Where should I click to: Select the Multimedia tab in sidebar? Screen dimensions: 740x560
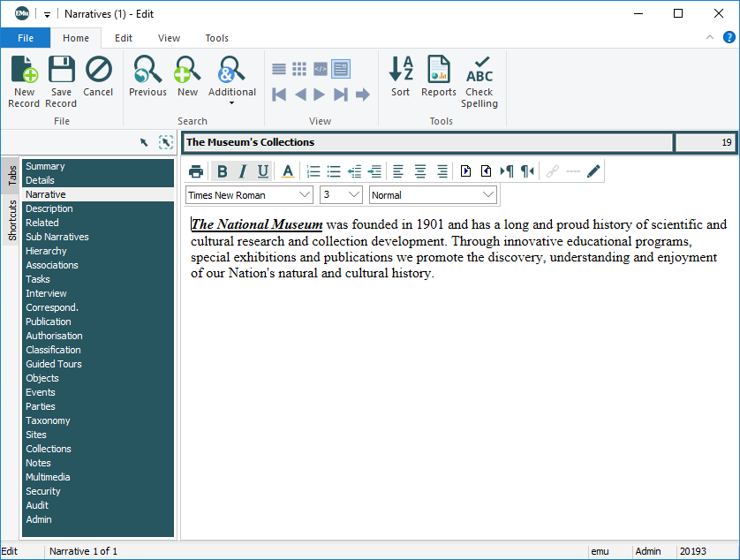point(48,477)
